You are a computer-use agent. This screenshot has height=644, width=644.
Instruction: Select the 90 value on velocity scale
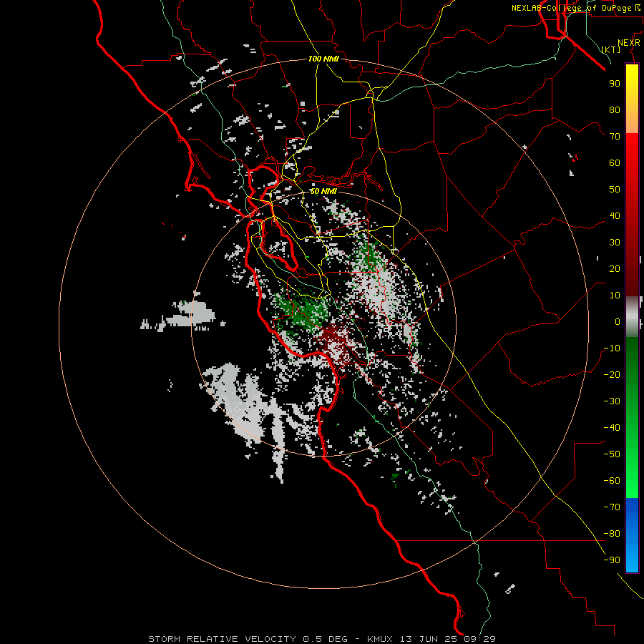click(615, 84)
